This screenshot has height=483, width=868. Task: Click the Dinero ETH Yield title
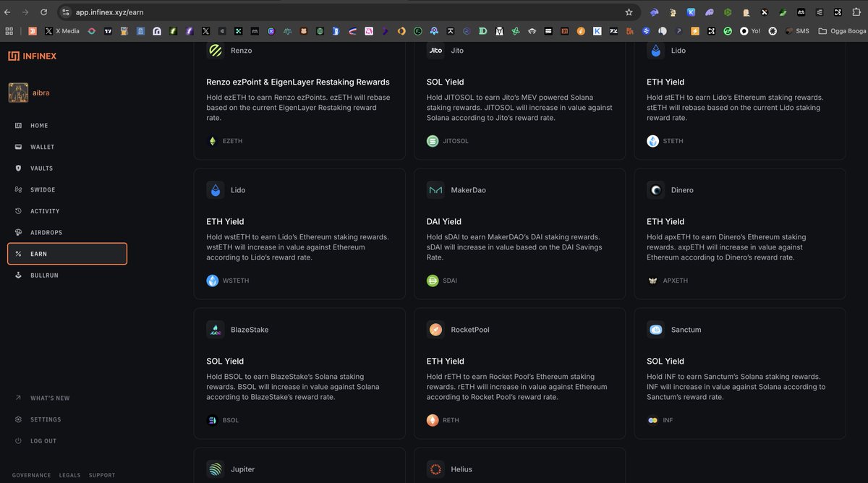pos(665,221)
